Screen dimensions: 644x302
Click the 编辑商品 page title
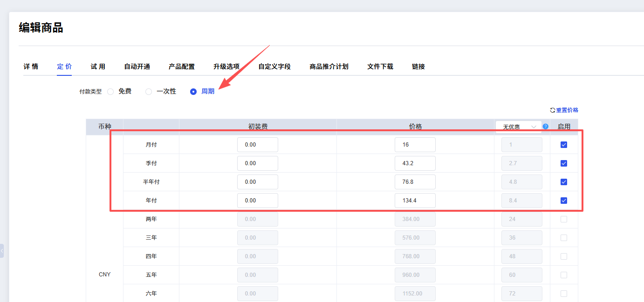pyautogui.click(x=41, y=28)
